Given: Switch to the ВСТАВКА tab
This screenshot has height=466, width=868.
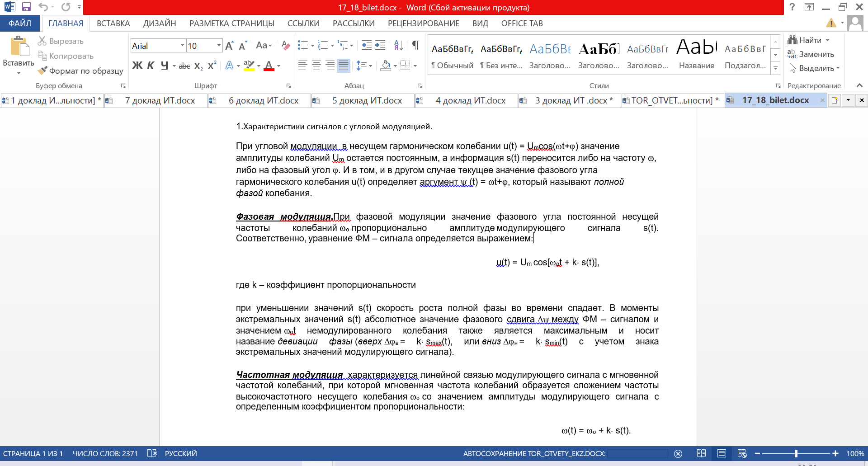Looking at the screenshot, I should click(113, 24).
